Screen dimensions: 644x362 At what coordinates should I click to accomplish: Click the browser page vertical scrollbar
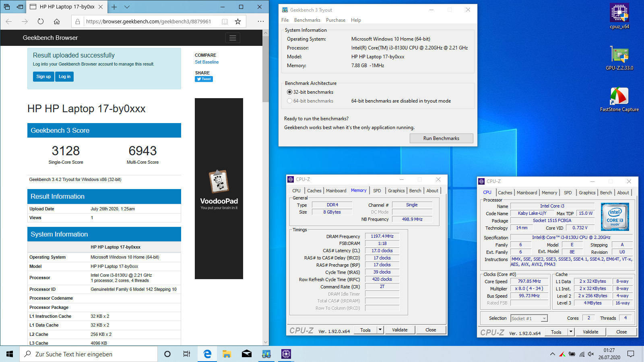coord(266,68)
